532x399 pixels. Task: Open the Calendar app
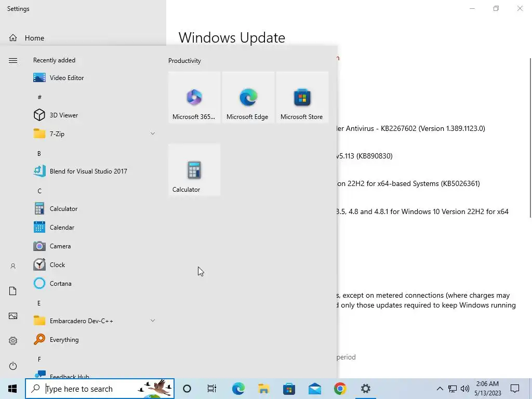pyautogui.click(x=95, y=228)
